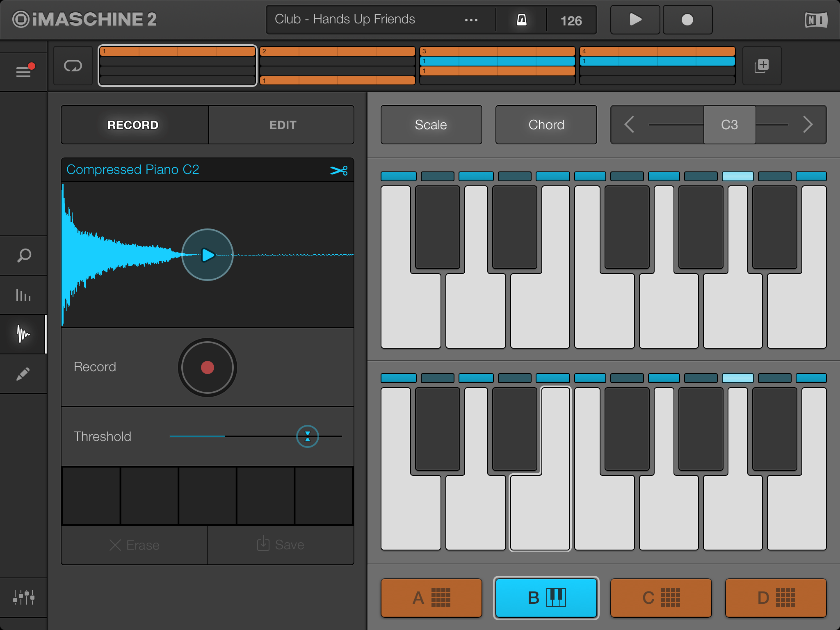840x630 pixels.
Task: Click first blue indicator above lower keyboard
Action: point(399,378)
